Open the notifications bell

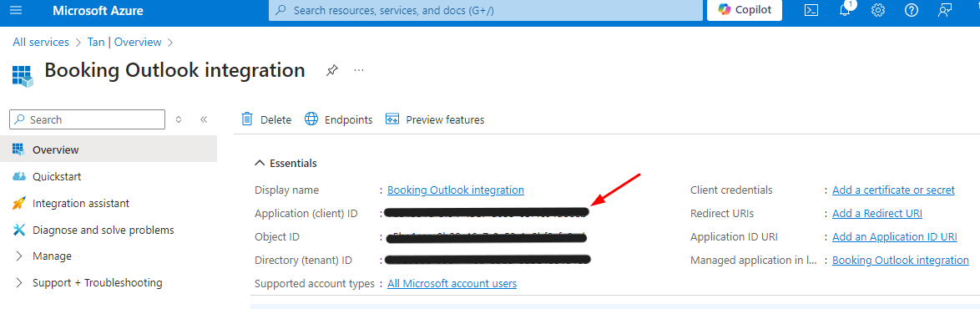(845, 9)
